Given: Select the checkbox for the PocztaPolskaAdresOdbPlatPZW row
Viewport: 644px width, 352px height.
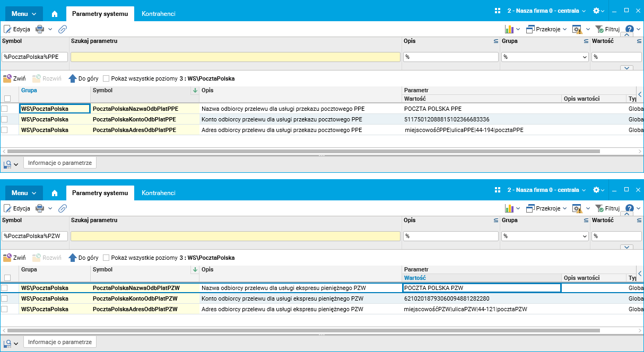Looking at the screenshot, I should point(5,309).
